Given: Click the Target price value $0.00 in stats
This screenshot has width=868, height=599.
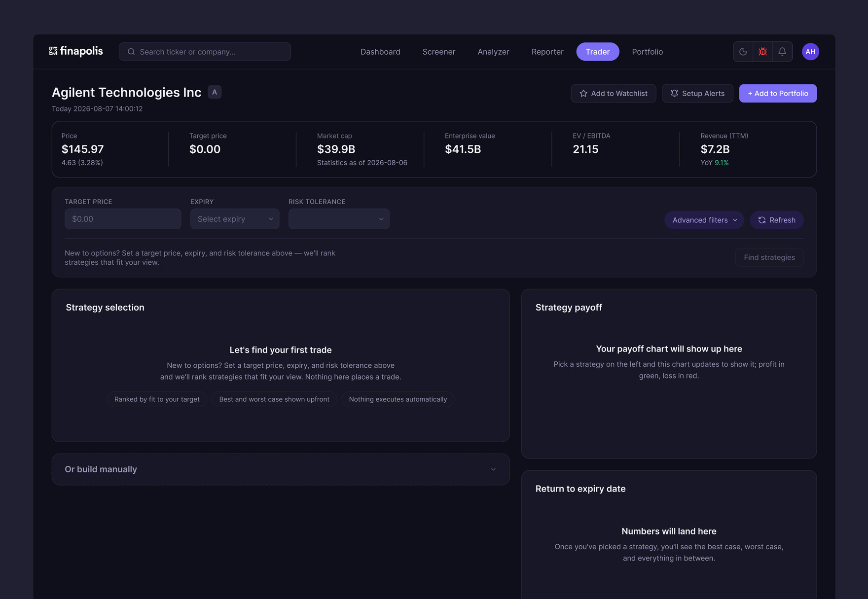Looking at the screenshot, I should point(205,149).
